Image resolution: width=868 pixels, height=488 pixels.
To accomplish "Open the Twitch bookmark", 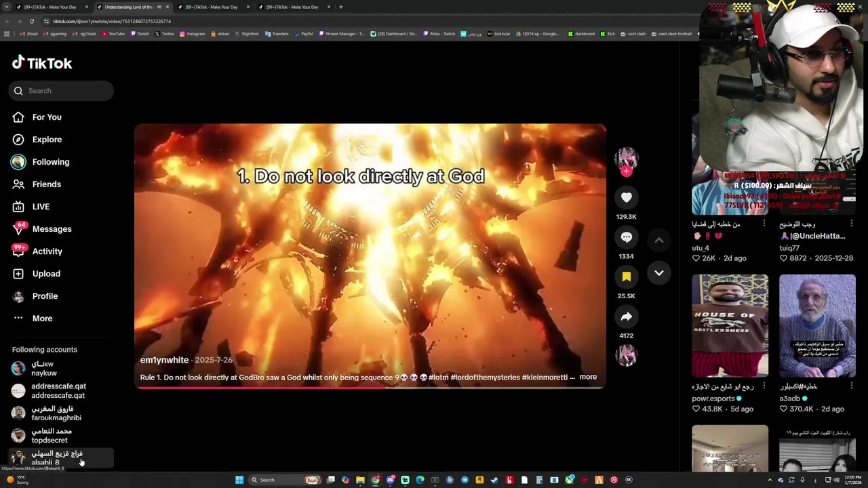I will (140, 34).
